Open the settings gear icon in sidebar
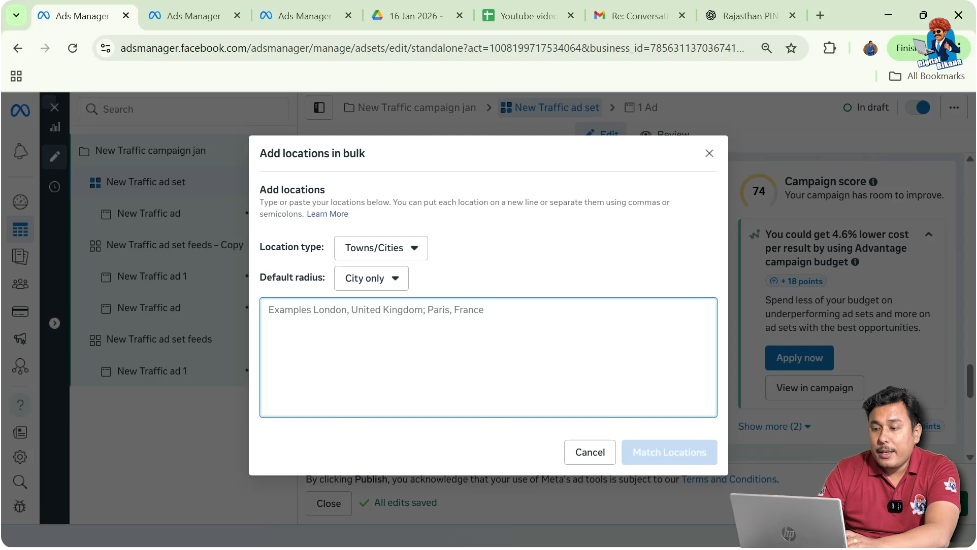The width and height of the screenshot is (977, 550). coord(20,457)
